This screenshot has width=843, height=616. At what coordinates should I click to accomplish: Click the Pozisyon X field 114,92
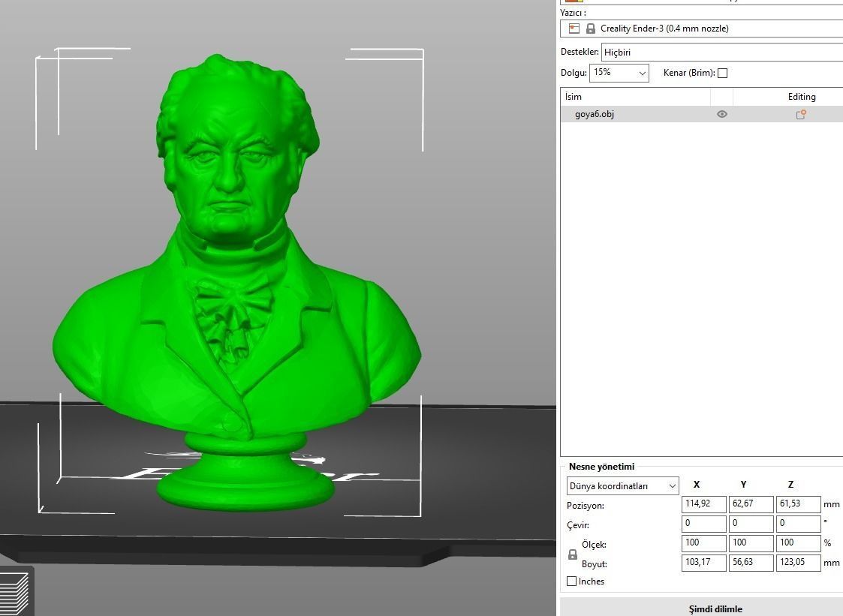click(704, 504)
